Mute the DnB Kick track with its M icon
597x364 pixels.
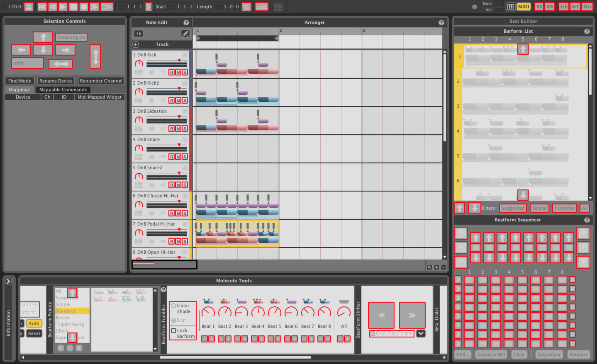[x=177, y=72]
